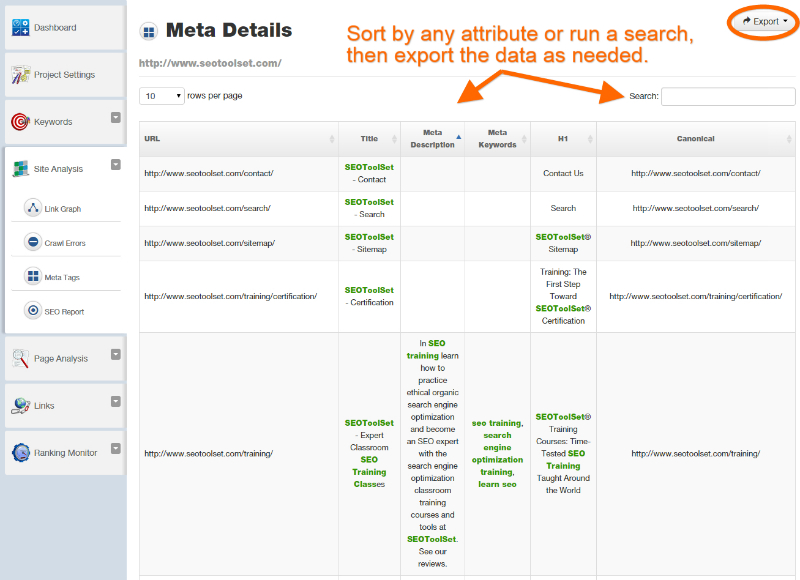This screenshot has width=800, height=580.
Task: Click the Canonical column header label
Action: 695,139
